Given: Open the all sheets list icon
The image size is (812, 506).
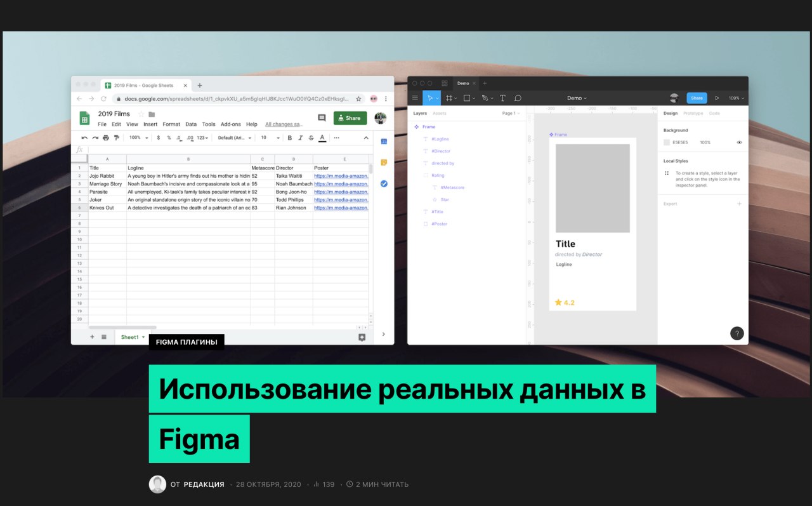Looking at the screenshot, I should (104, 337).
